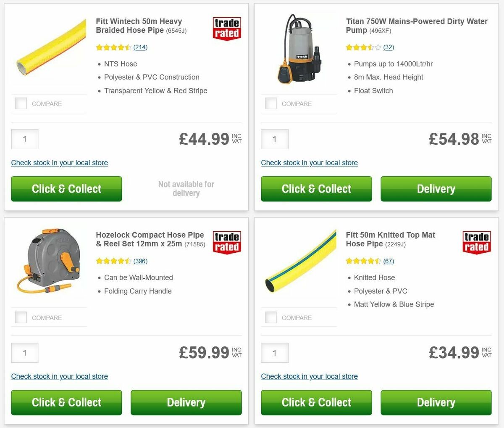504x428 pixels.
Task: Click Click & Collect for Fitt Wintech hose
Action: (x=66, y=189)
